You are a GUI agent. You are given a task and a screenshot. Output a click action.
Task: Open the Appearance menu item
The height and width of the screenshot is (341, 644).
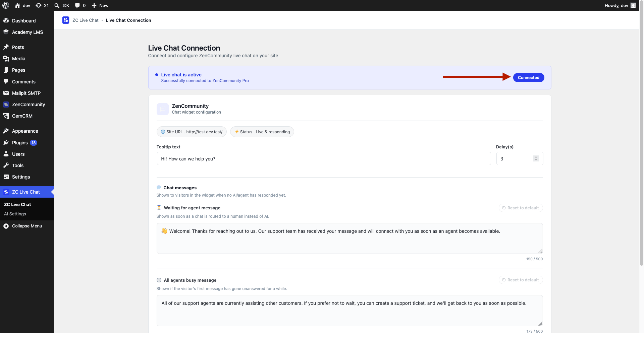27,131
